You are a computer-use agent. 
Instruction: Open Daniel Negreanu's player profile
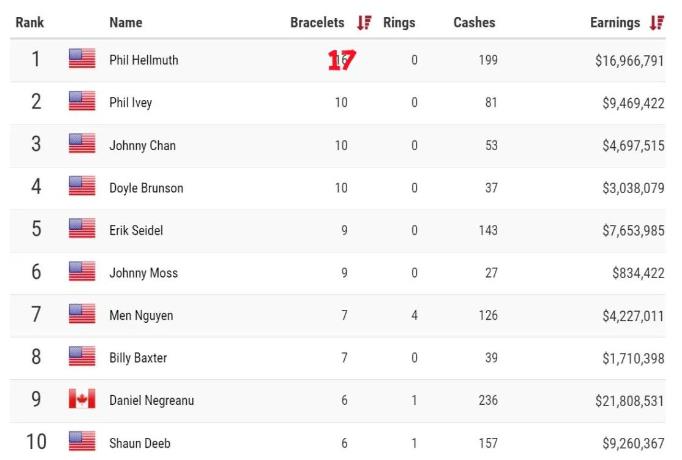pyautogui.click(x=152, y=400)
